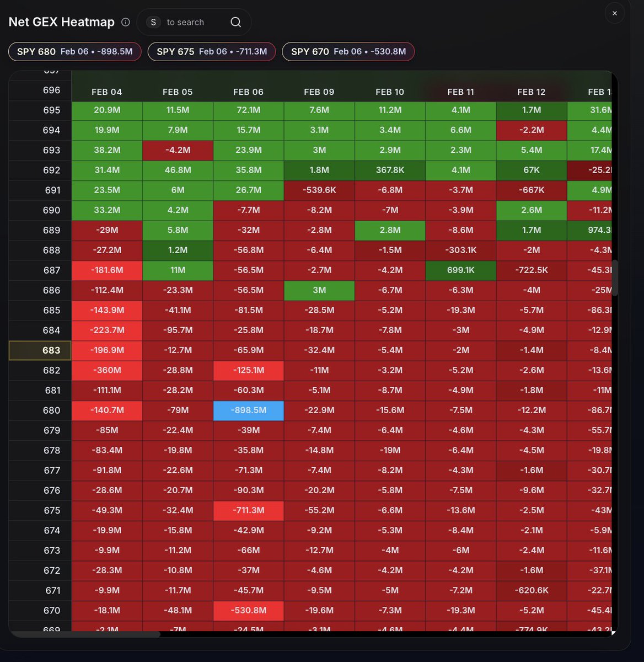Click the 46.8M cell at strike 692
Image resolution: width=644 pixels, height=662 pixels.
[x=178, y=170]
